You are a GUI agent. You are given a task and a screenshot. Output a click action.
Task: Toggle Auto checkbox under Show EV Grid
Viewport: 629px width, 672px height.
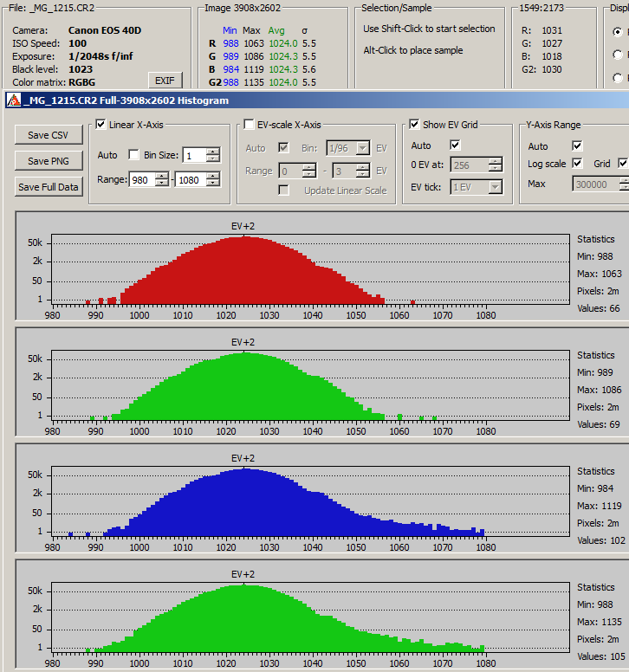456,145
